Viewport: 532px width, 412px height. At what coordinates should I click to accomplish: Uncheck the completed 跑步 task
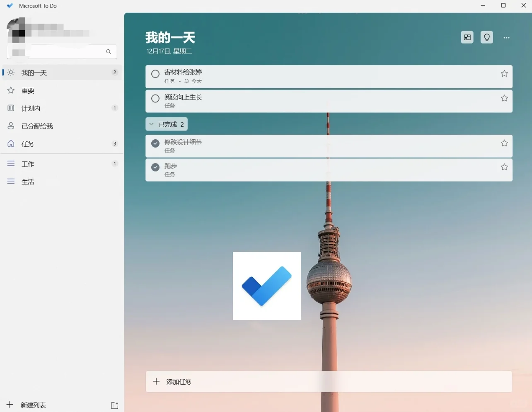155,167
